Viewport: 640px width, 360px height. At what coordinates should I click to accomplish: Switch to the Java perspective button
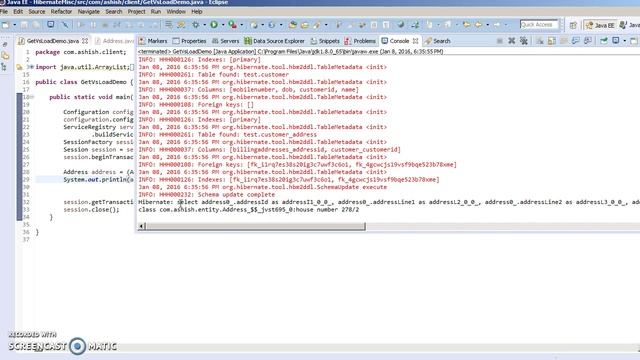tap(629, 25)
